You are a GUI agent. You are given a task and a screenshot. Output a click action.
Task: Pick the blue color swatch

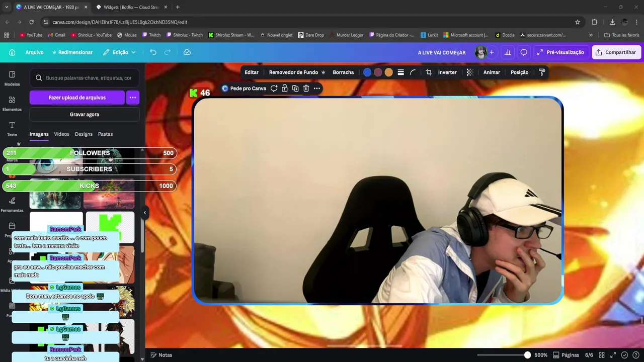click(367, 72)
